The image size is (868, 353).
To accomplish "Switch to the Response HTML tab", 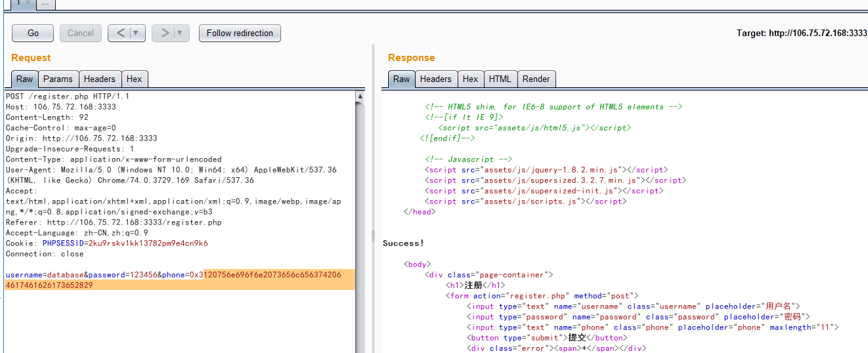I will [x=500, y=79].
